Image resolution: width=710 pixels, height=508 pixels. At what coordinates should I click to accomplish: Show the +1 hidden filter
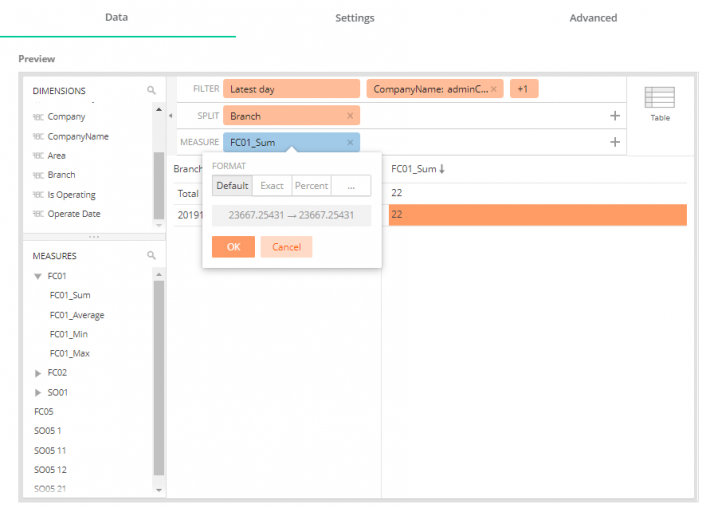click(x=524, y=89)
